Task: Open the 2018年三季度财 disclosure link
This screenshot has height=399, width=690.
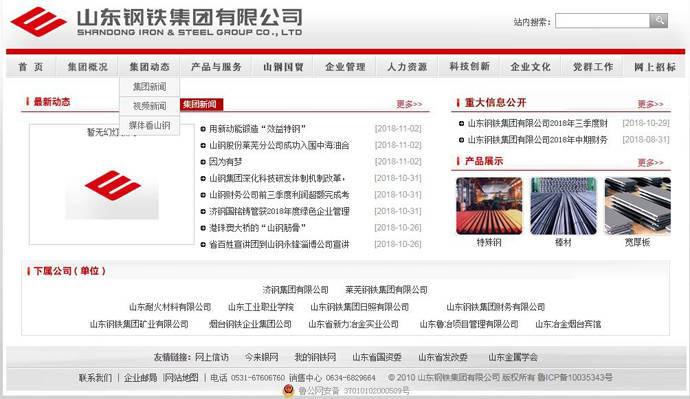Action: tap(537, 124)
